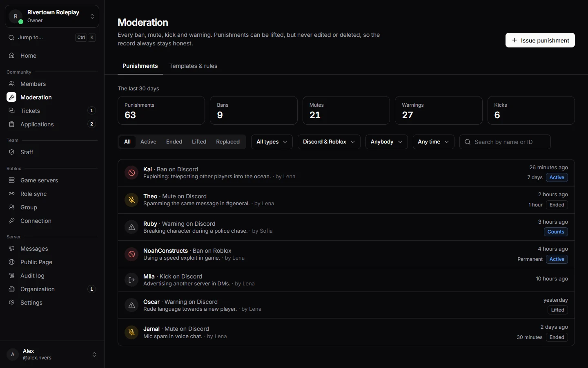Filter punishments to Lifted
Viewport: 588px width, 368px height.
[199, 142]
